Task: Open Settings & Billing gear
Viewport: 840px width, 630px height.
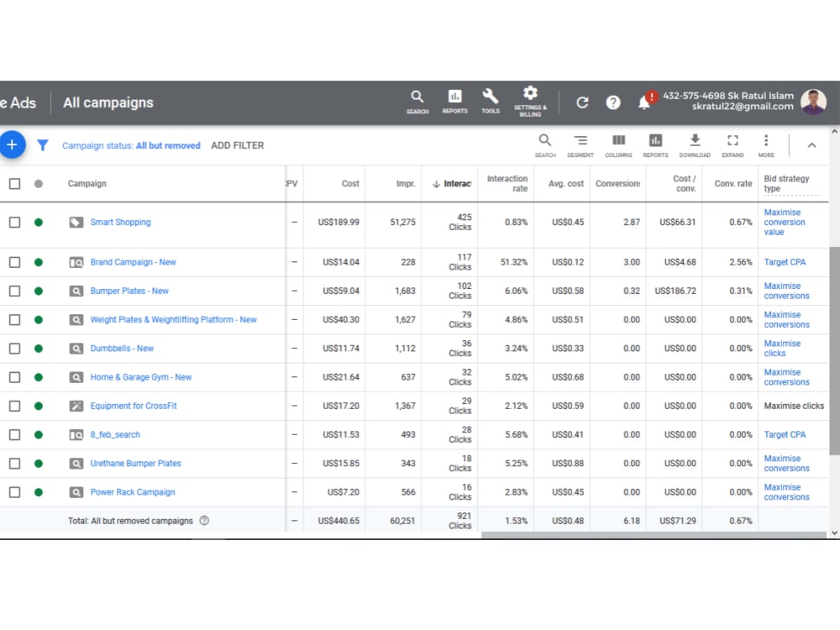Action: pos(530,102)
